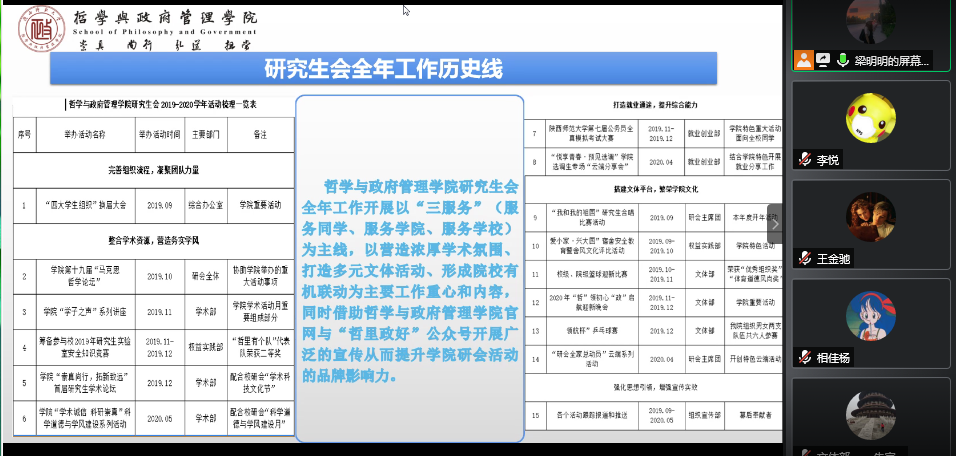This screenshot has width=956, height=456.
Task: Click the cell 学院学术活动月重要组成部分
Action: 260,312
